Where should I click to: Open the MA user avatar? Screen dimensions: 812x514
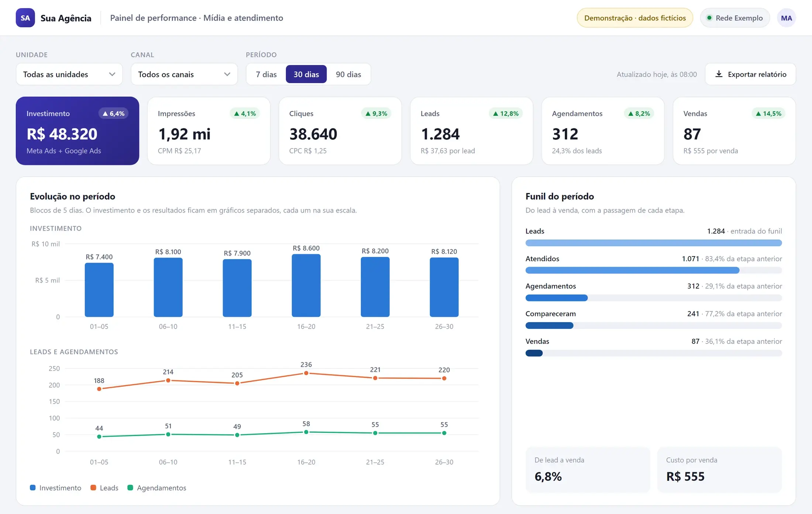click(x=786, y=18)
